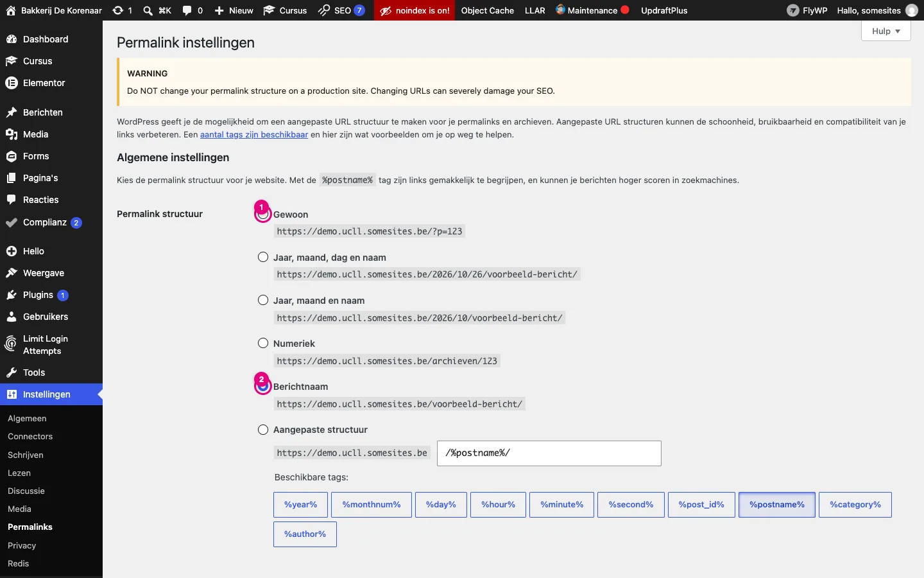This screenshot has height=578, width=924.
Task: Open Limit Login Attempts fingerprint icon
Action: pos(11,345)
